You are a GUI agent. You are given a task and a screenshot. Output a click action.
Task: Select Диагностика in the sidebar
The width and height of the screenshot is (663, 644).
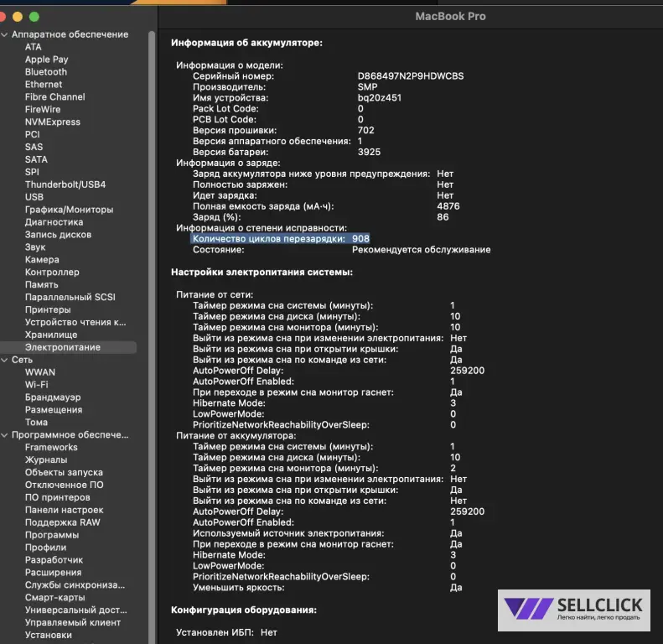[x=54, y=222]
